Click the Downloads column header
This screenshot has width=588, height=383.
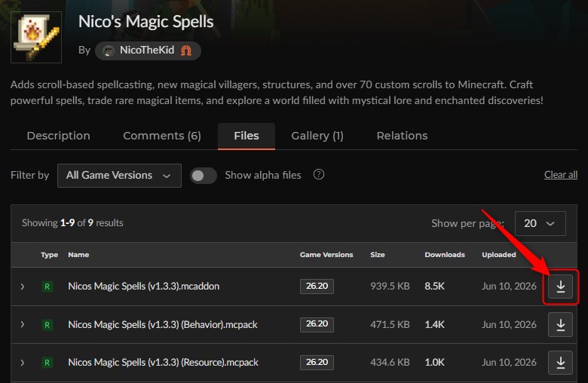pyautogui.click(x=445, y=255)
